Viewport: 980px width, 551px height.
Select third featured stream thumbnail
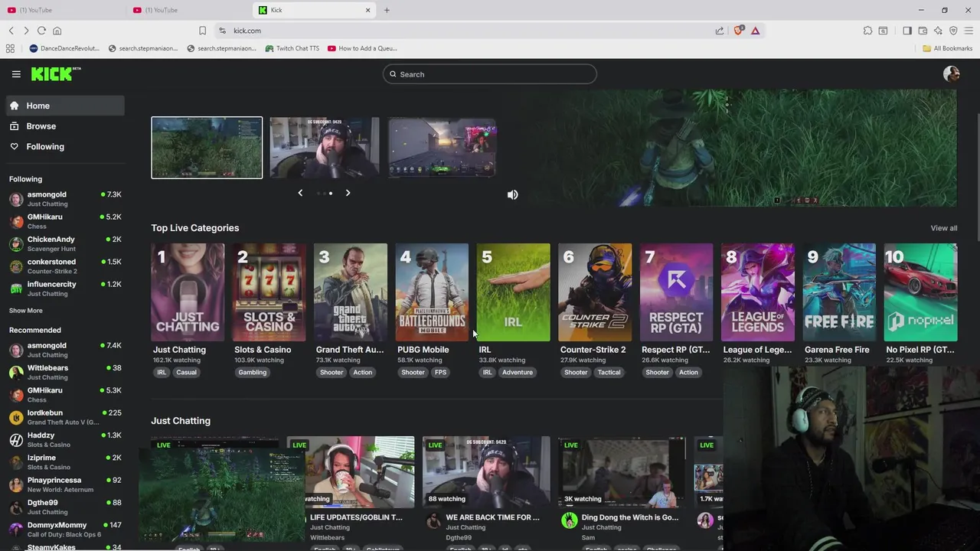(x=443, y=148)
